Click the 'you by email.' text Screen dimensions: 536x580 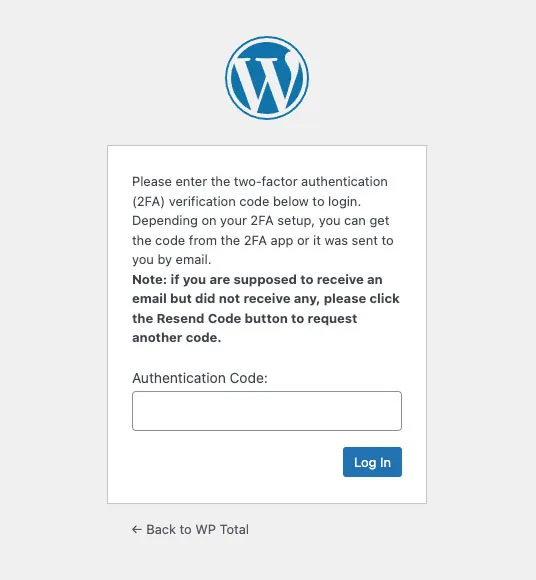coord(172,260)
